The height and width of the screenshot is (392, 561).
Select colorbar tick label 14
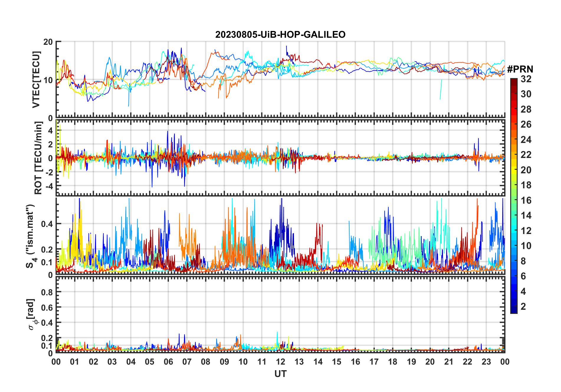coord(526,215)
